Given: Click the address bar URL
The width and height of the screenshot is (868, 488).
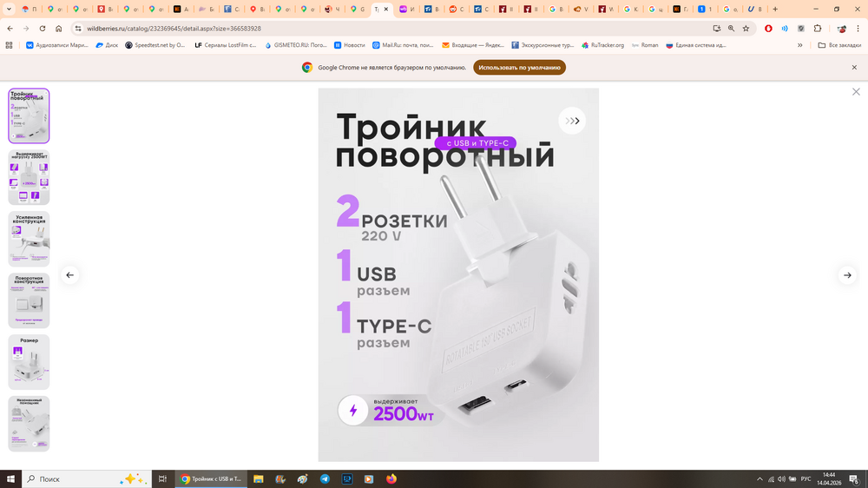Looking at the screenshot, I should pos(174,29).
